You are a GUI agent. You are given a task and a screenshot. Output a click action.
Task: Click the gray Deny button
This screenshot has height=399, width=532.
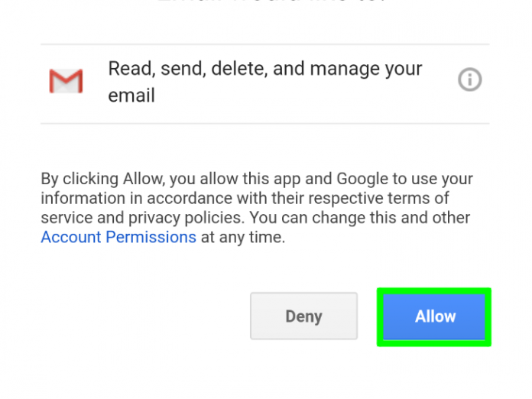click(x=303, y=316)
